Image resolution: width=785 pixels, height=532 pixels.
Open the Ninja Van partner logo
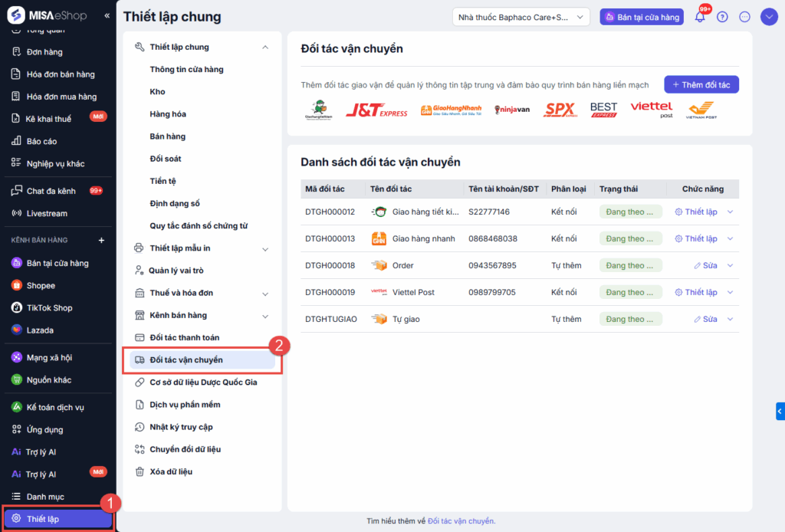(x=512, y=110)
